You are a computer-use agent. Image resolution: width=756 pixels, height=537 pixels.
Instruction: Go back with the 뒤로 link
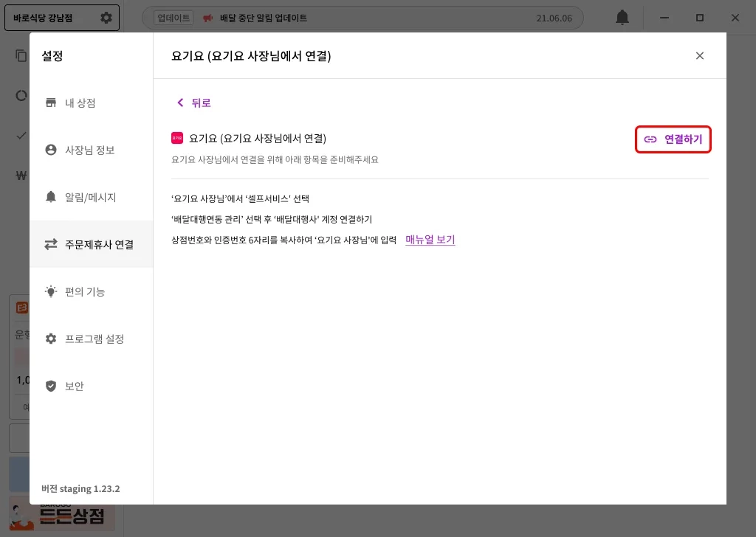tap(194, 103)
